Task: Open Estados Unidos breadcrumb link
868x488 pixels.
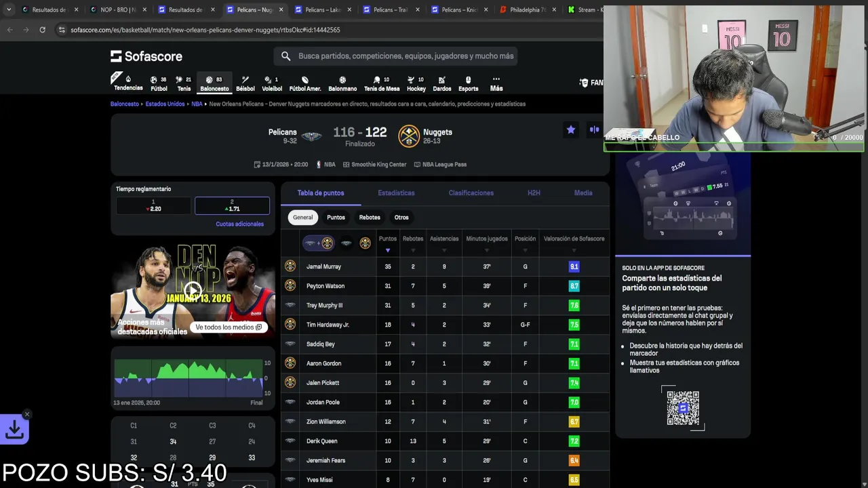Action: point(165,104)
